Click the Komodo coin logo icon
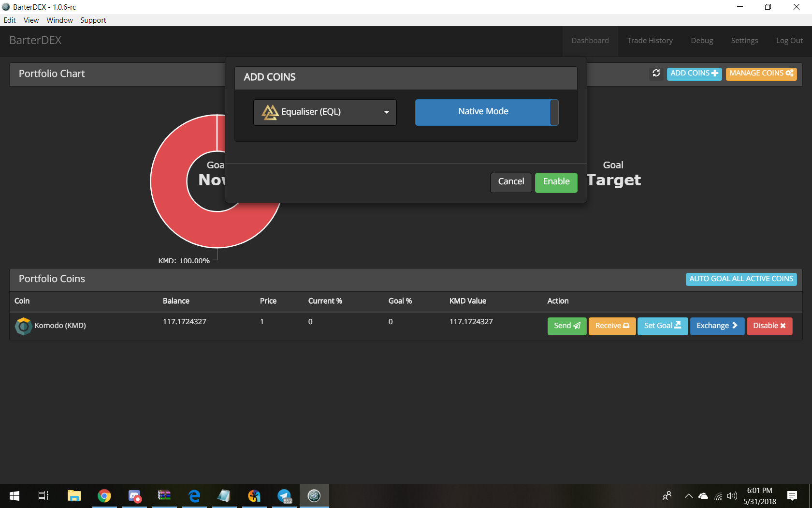 click(23, 326)
